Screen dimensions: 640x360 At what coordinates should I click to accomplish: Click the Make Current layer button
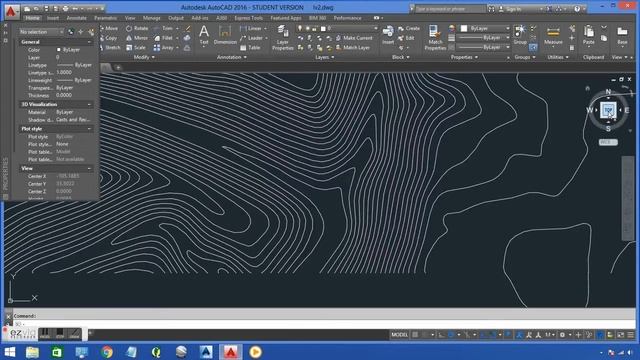[x=354, y=38]
